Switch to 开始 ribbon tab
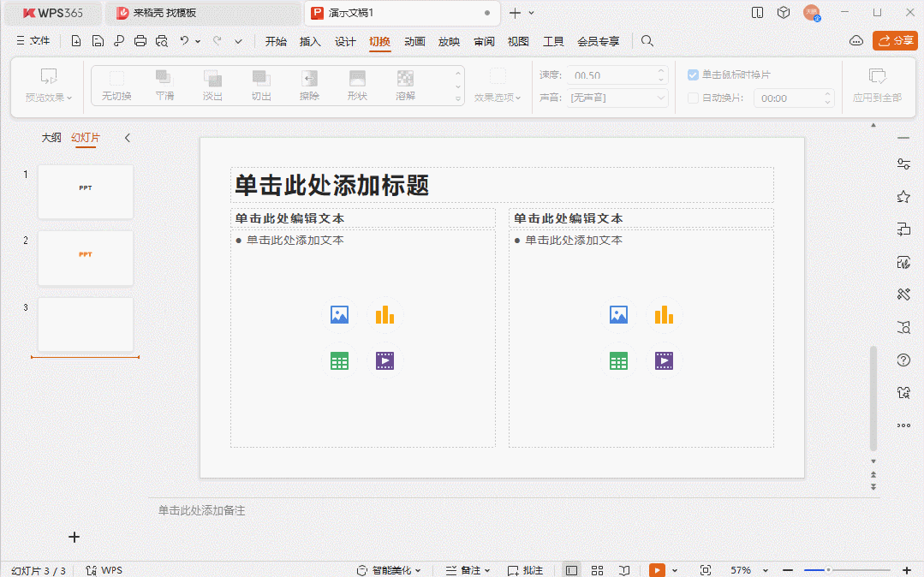Screen dimensions: 924x577 click(x=276, y=41)
